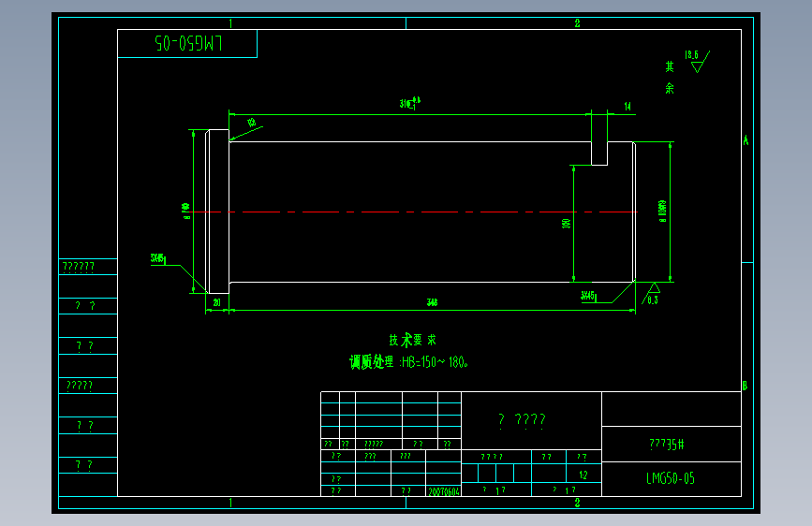This screenshot has height=526, width=812.
Task: Click the red dashed centerline of the shaft
Action: pyautogui.click(x=414, y=212)
